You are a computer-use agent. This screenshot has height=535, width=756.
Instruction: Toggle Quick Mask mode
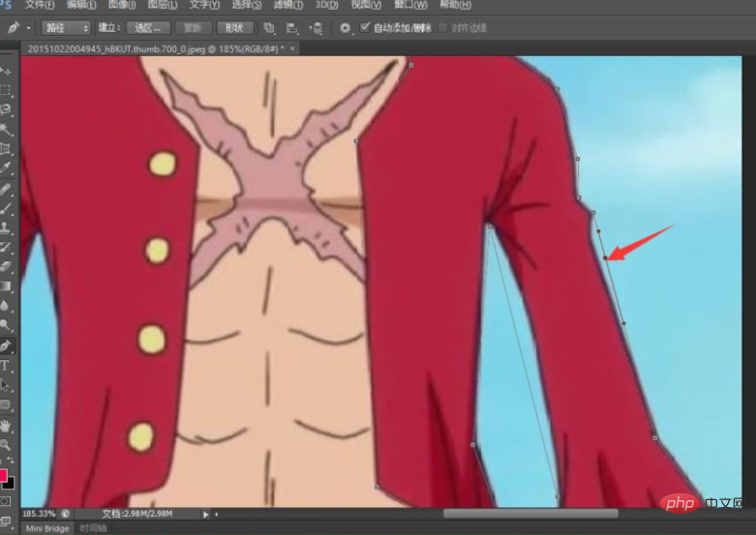click(5, 501)
